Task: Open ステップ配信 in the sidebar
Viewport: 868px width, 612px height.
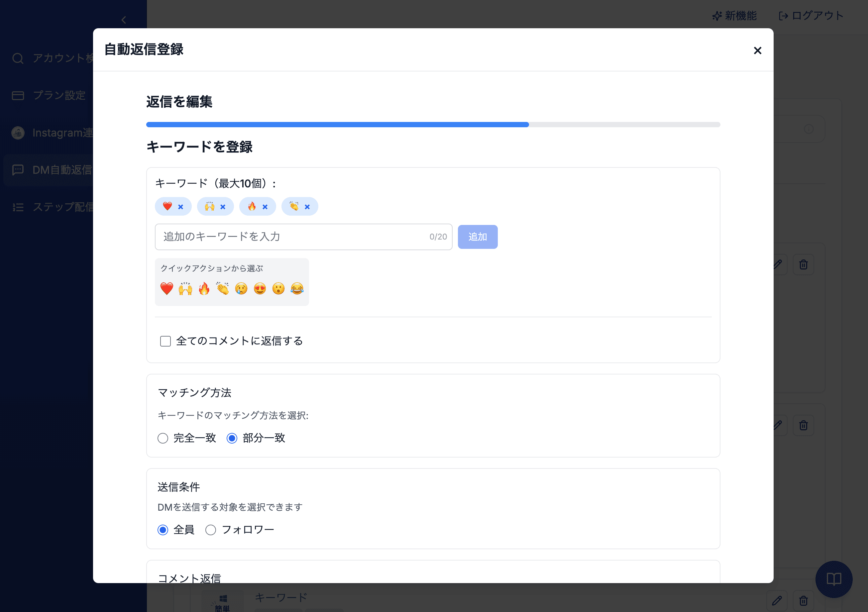Action: (x=53, y=207)
